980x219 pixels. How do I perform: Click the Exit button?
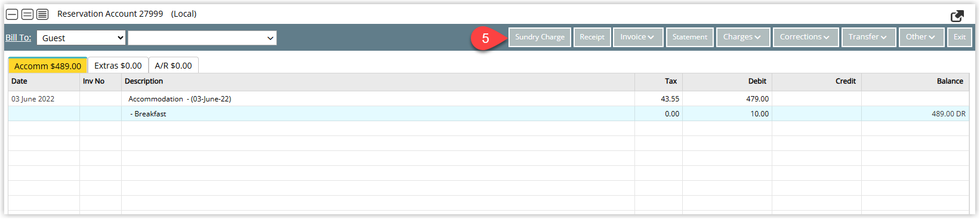click(959, 37)
